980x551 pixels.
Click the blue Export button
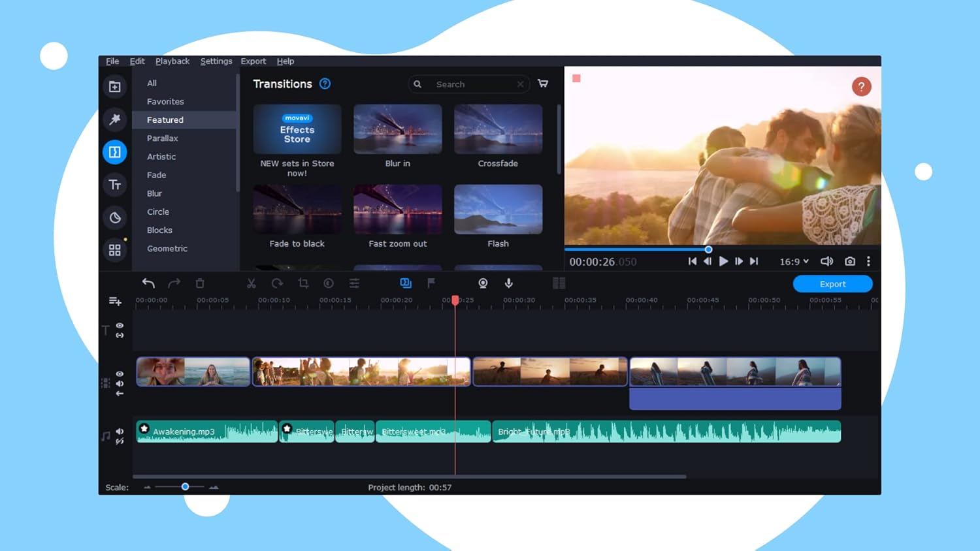(x=832, y=283)
